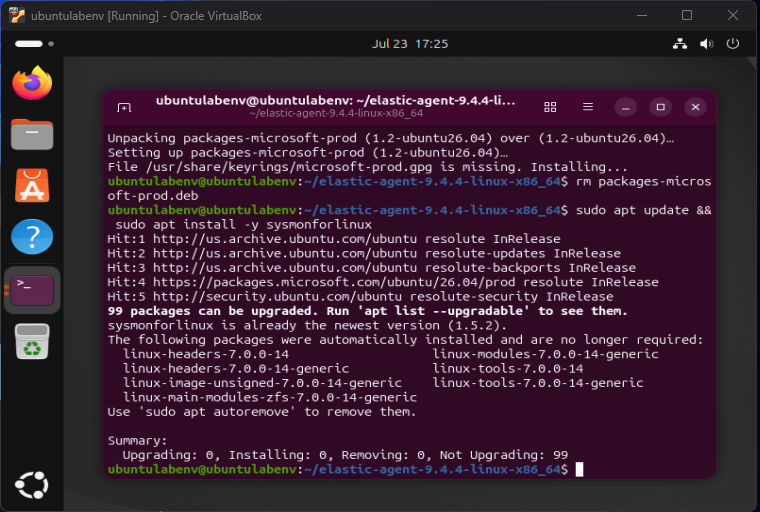Maximize the terminal window

tap(661, 107)
